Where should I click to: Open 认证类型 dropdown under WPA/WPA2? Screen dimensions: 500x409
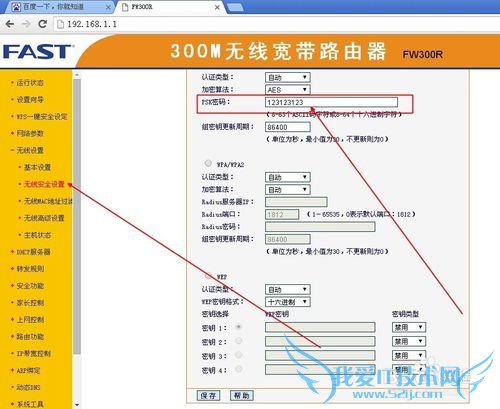coord(288,177)
